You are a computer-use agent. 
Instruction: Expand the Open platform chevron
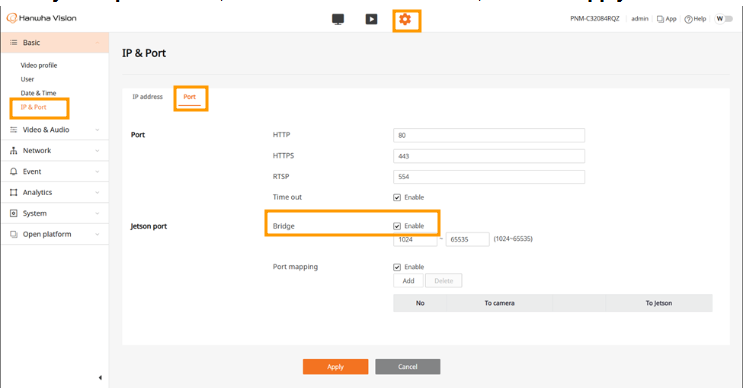(97, 234)
